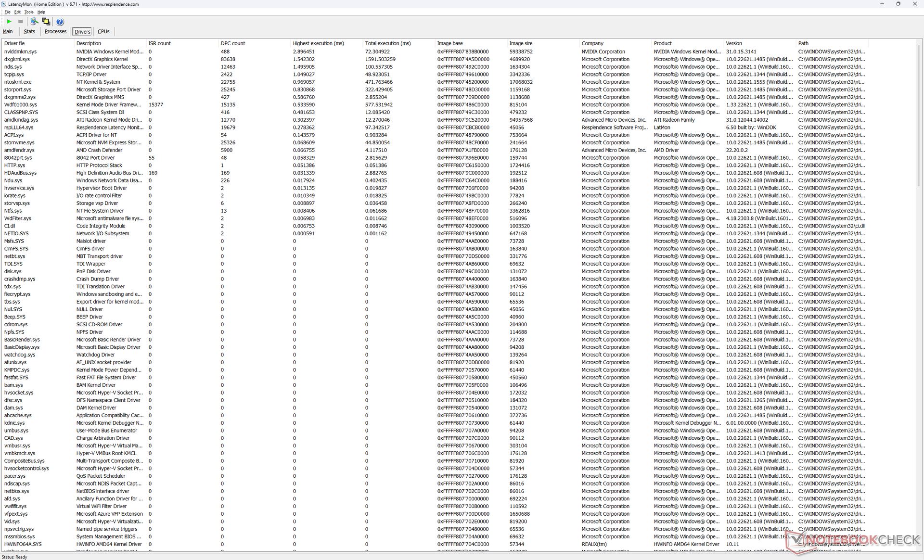
Task: Sort by the Description column header
Action: (110, 43)
